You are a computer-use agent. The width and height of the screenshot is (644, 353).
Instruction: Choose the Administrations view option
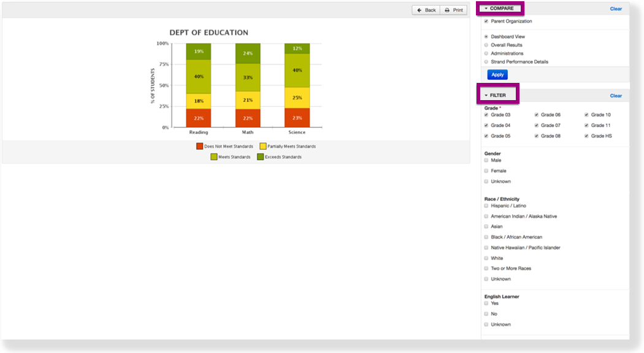coord(486,53)
